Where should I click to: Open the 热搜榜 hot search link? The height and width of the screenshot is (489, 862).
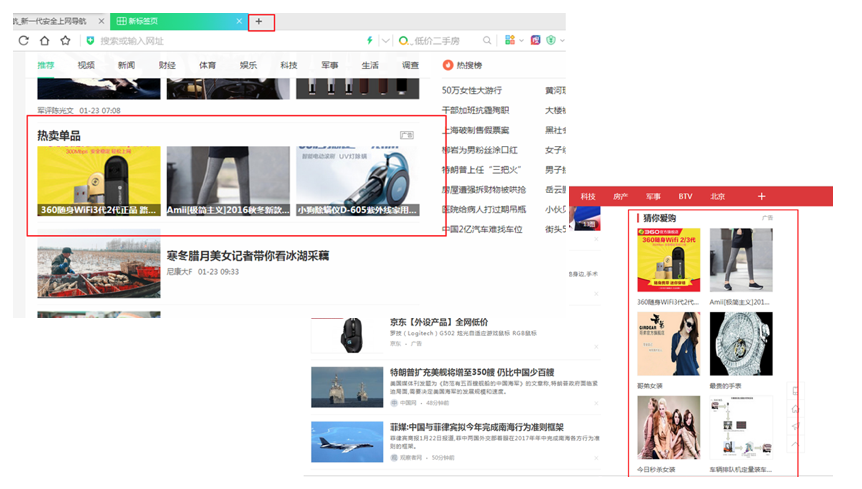tap(468, 66)
